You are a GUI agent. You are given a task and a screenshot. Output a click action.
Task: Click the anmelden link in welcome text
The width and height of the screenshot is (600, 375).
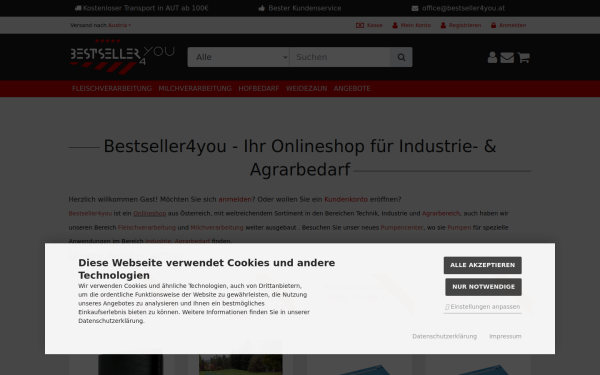pyautogui.click(x=235, y=199)
